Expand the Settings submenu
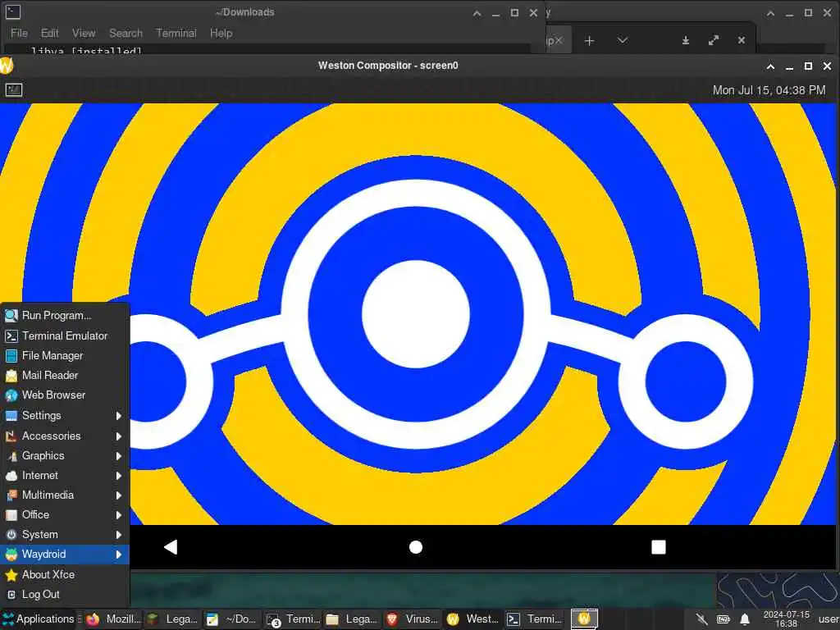This screenshot has height=630, width=840. point(65,416)
